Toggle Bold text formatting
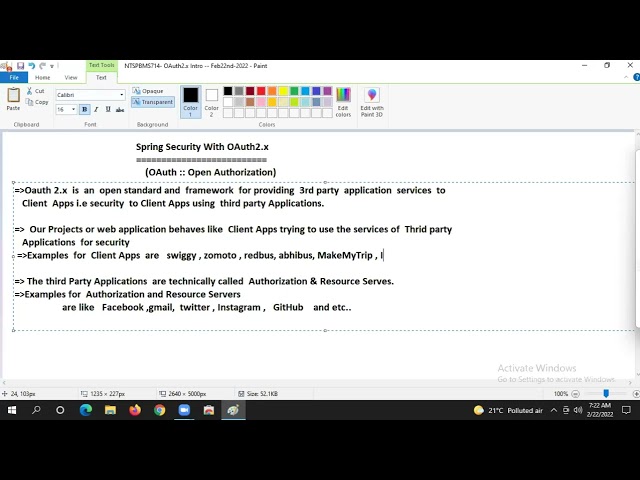Image resolution: width=640 pixels, height=480 pixels. tap(84, 109)
